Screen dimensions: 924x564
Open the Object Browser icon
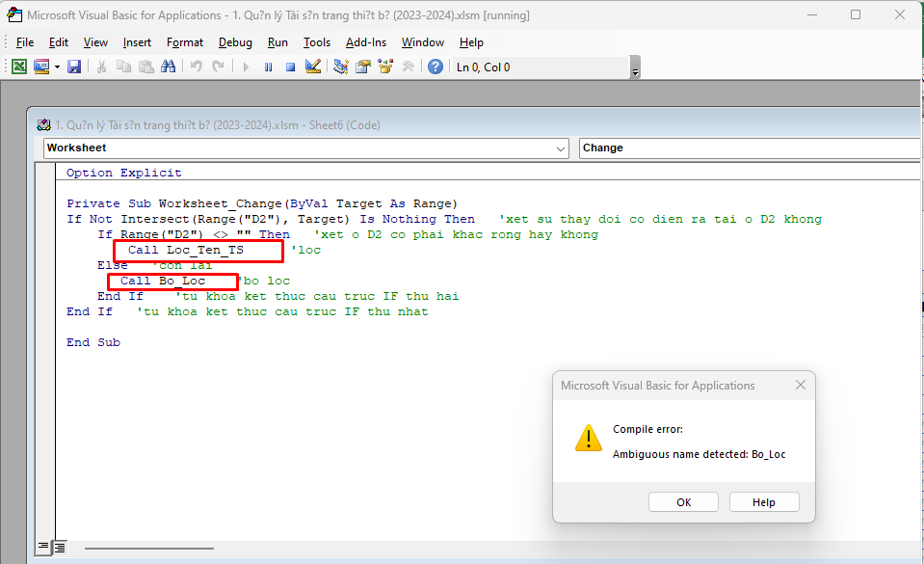tap(385, 67)
